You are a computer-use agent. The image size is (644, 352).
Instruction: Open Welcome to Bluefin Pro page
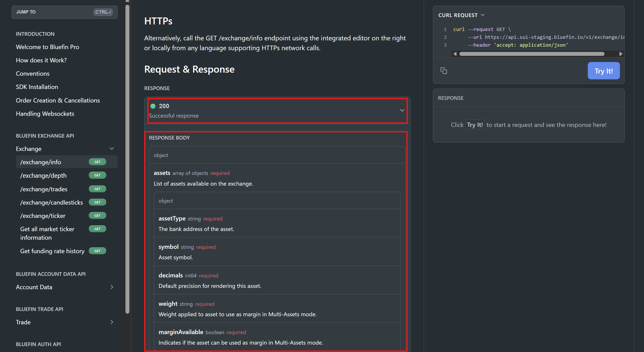pyautogui.click(x=48, y=47)
